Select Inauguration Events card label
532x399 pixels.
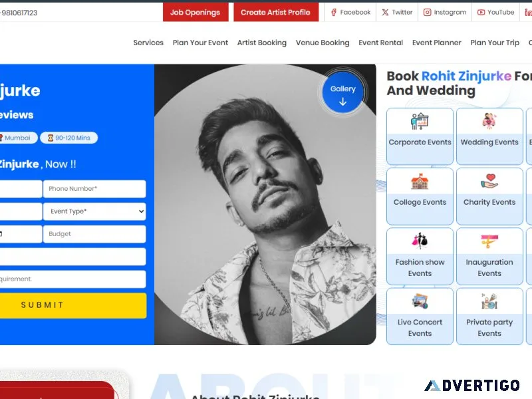[489, 268]
